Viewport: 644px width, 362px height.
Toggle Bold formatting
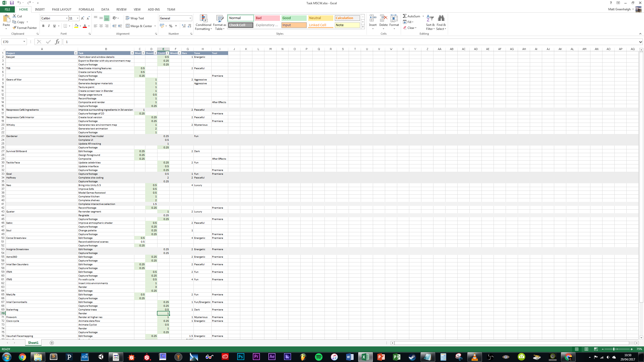coord(43,26)
